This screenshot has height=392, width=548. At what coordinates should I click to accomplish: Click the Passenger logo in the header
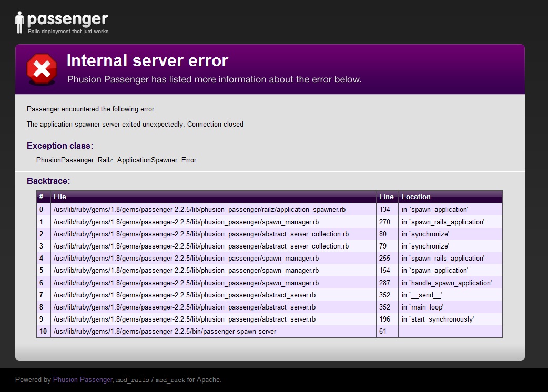(62, 23)
